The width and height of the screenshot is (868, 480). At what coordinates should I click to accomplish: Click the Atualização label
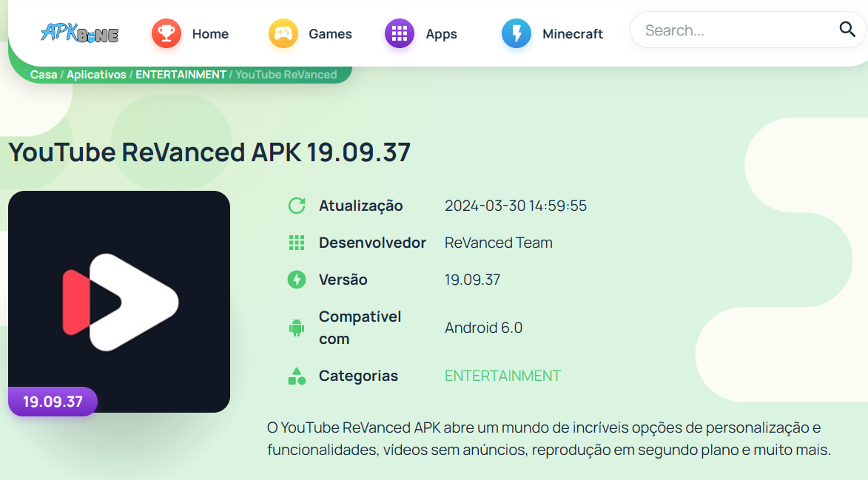[x=360, y=206]
